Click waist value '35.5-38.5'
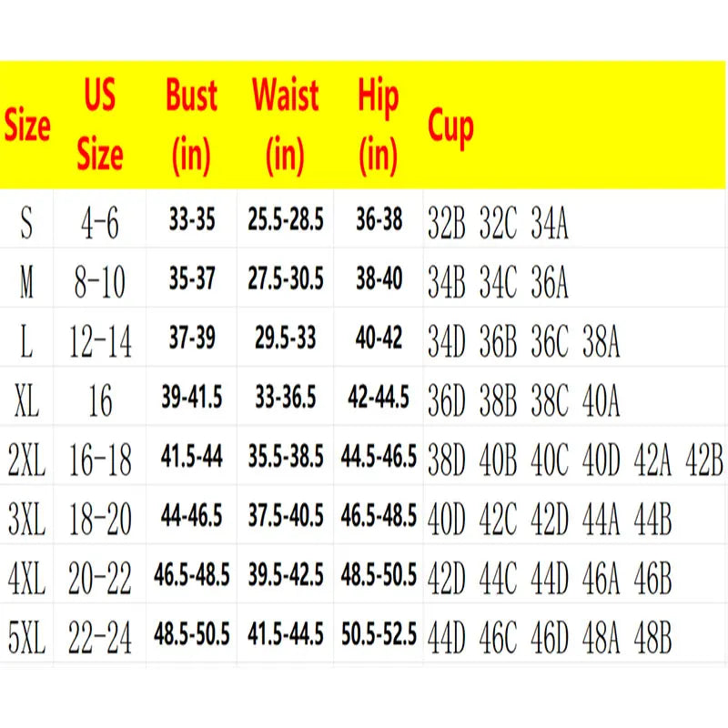 click(x=286, y=456)
